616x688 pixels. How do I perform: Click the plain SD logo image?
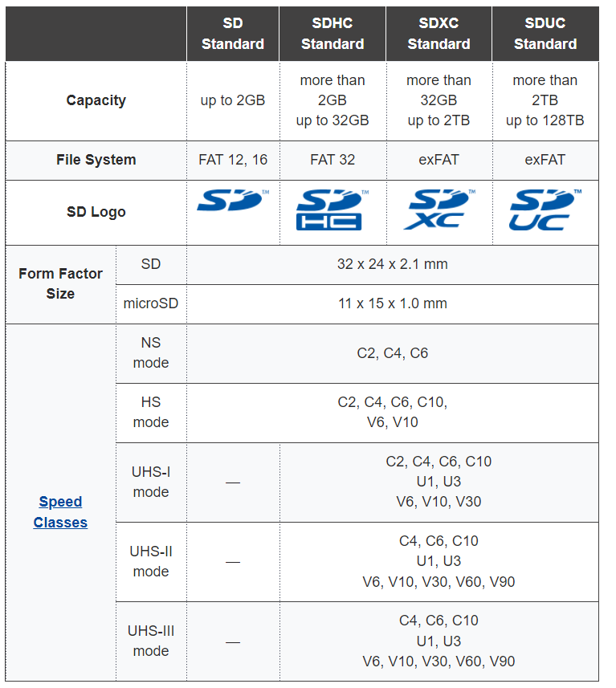point(232,201)
